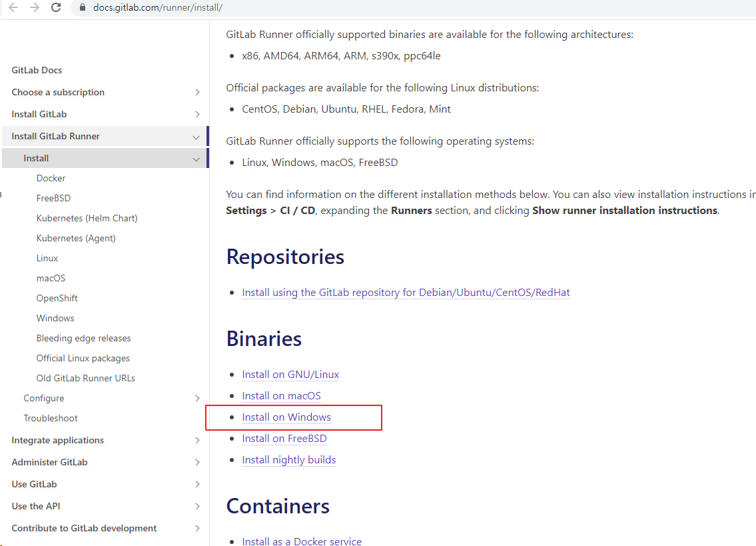
Task: Open Contribute to GitLab development item
Action: (84, 528)
